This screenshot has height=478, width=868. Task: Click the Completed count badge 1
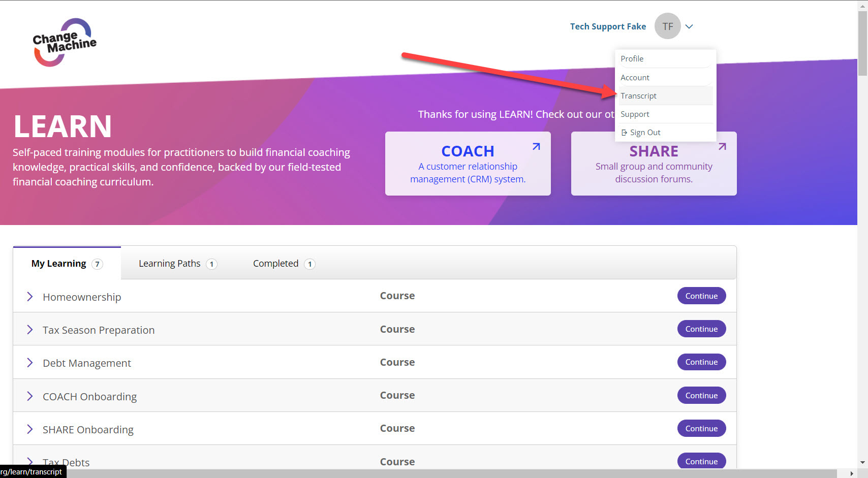pyautogui.click(x=309, y=264)
